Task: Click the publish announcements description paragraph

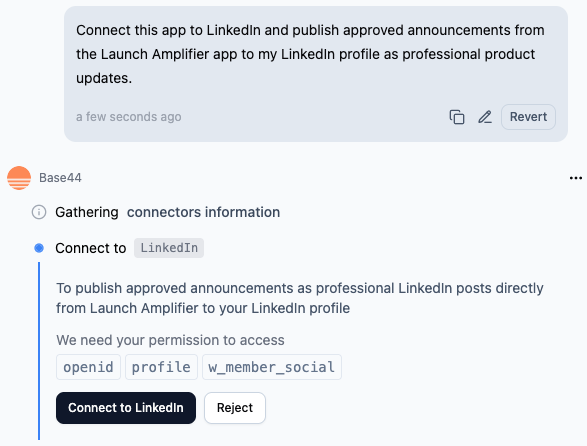Action: (299, 298)
